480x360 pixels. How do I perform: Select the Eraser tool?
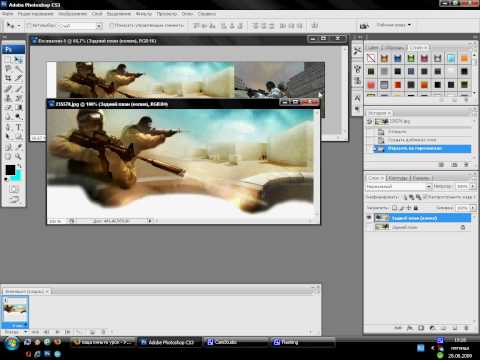pos(8,107)
